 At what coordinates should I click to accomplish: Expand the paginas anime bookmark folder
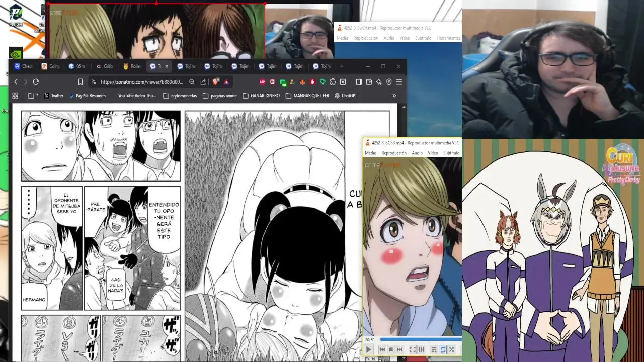coord(219,96)
